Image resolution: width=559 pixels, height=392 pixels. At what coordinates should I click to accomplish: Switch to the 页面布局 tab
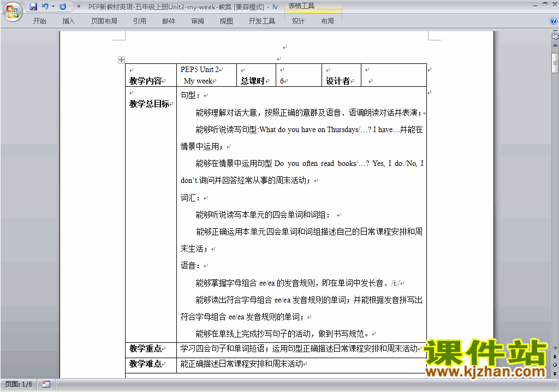tap(104, 21)
